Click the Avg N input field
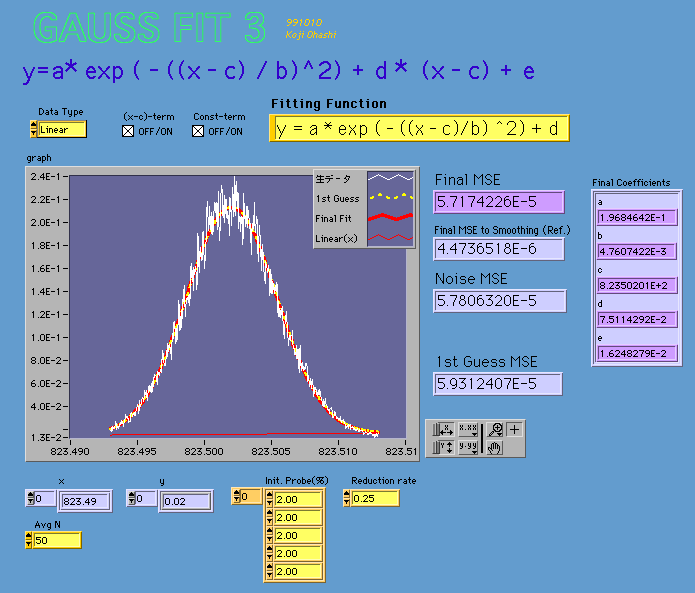The width and height of the screenshot is (695, 593). pyautogui.click(x=58, y=540)
